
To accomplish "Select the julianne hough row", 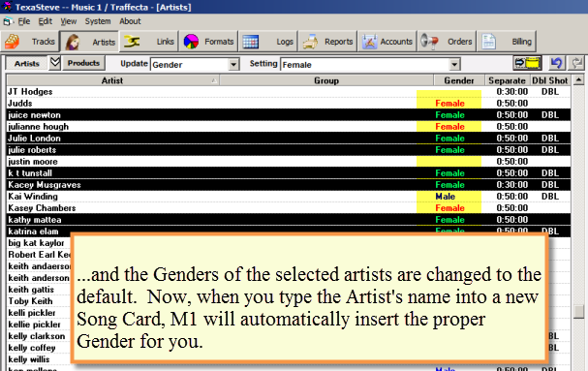I will tap(289, 127).
